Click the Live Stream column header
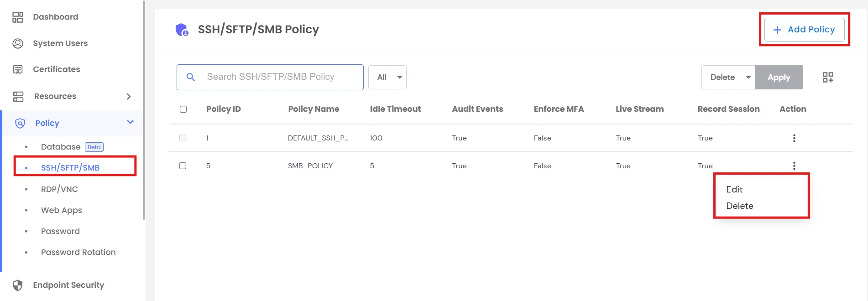The height and width of the screenshot is (301, 868). (639, 109)
